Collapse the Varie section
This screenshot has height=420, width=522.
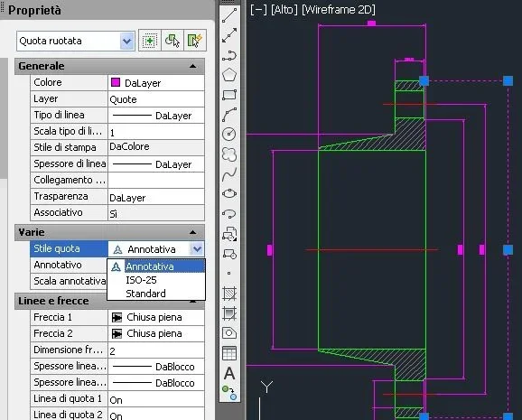192,232
